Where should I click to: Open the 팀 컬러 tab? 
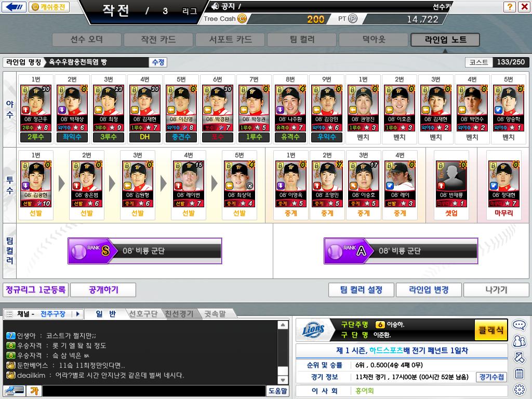(302, 39)
